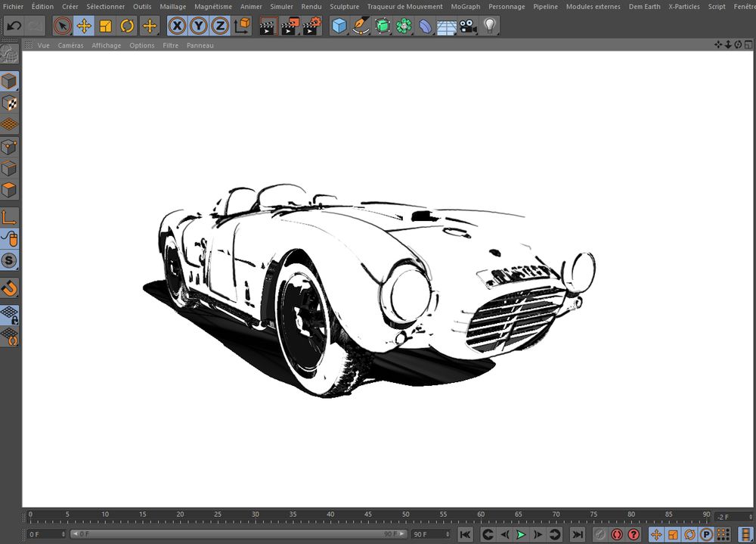The width and height of the screenshot is (756, 544).
Task: Go to previous keyframe
Action: coord(488,534)
